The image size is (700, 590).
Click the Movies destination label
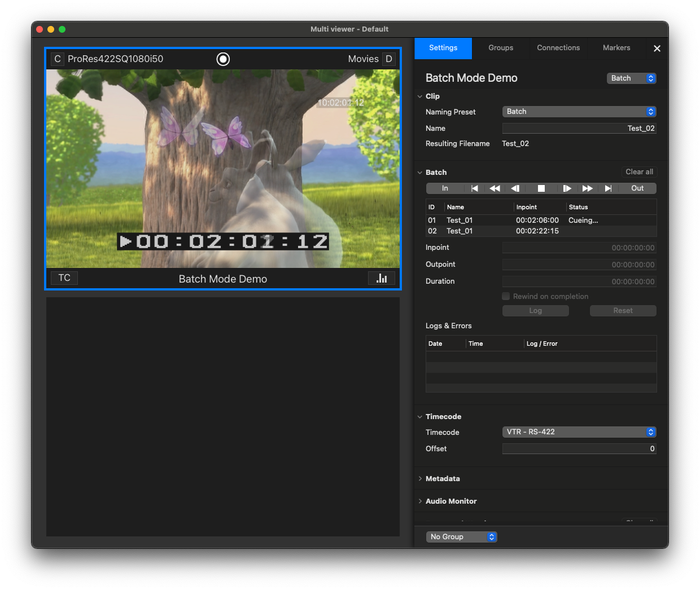point(363,59)
